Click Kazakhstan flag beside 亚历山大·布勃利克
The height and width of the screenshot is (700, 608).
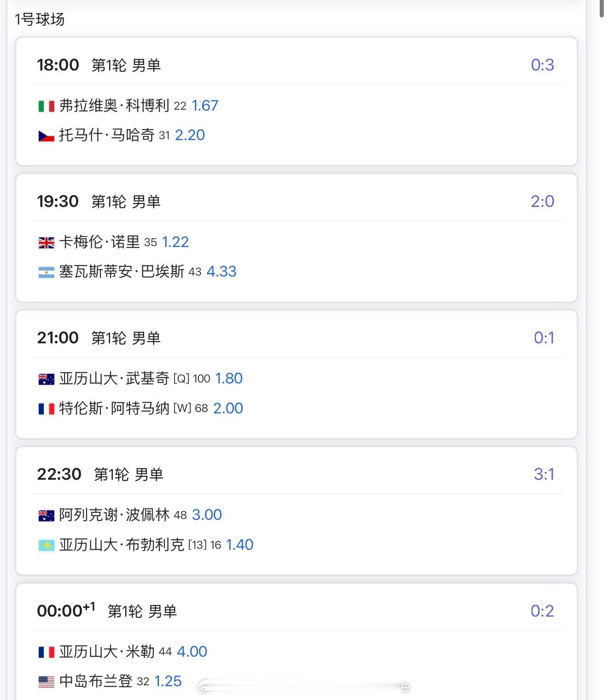[46, 546]
